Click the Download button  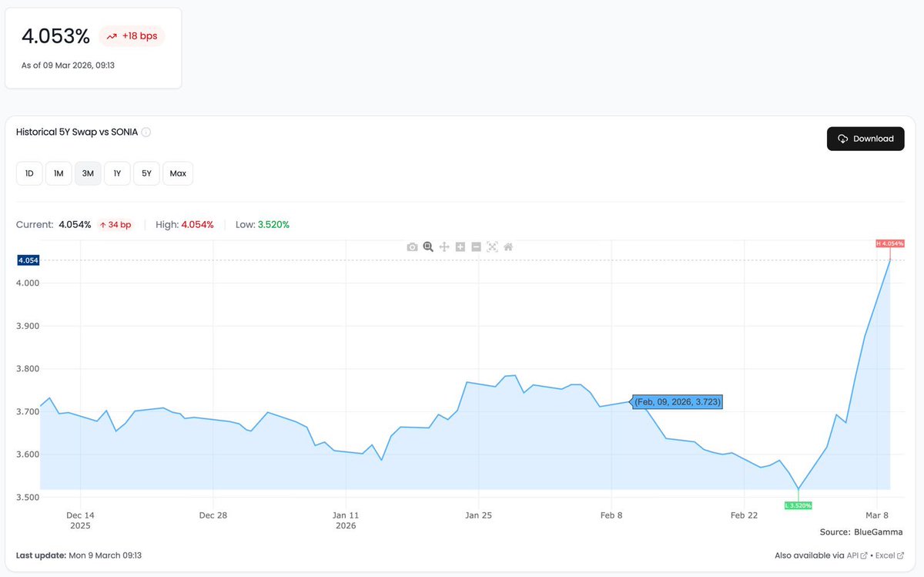(x=865, y=139)
